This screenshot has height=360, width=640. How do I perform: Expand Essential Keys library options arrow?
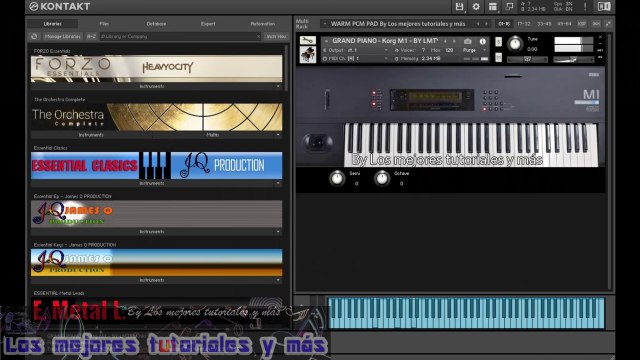pos(278,280)
